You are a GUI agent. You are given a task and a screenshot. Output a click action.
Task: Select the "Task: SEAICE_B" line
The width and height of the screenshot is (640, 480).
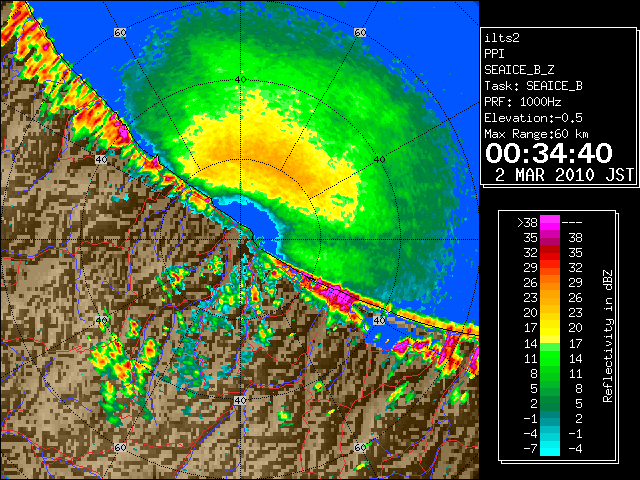point(533,86)
